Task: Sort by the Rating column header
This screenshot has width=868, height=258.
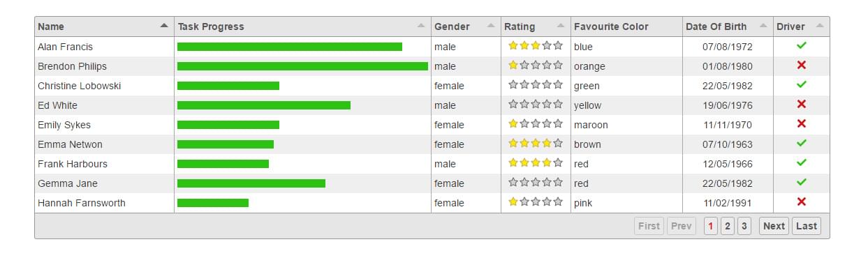Action: pyautogui.click(x=536, y=26)
